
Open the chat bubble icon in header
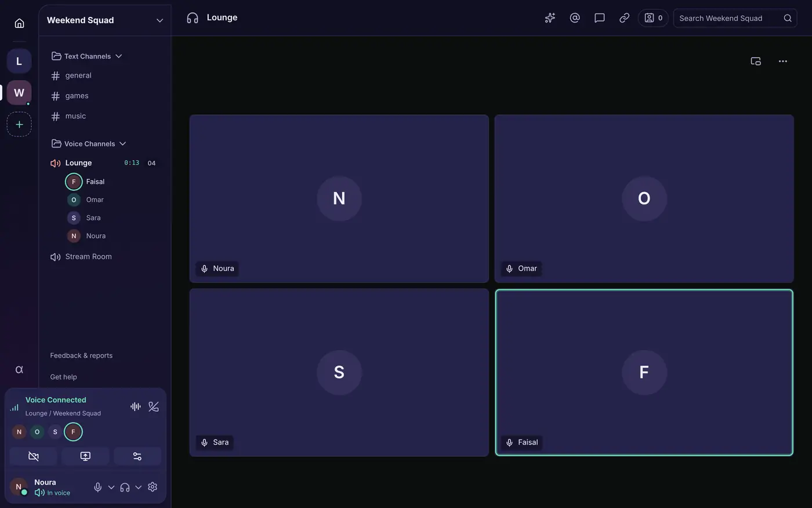(x=600, y=18)
